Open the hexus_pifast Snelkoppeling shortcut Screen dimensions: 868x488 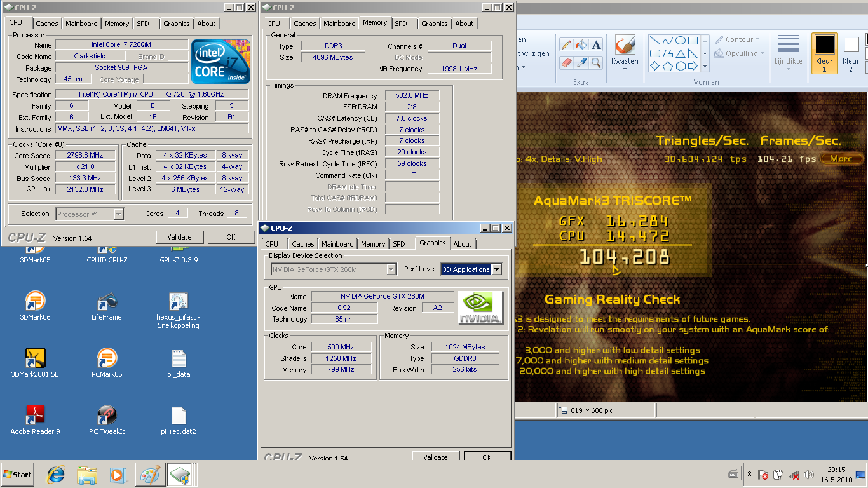178,311
